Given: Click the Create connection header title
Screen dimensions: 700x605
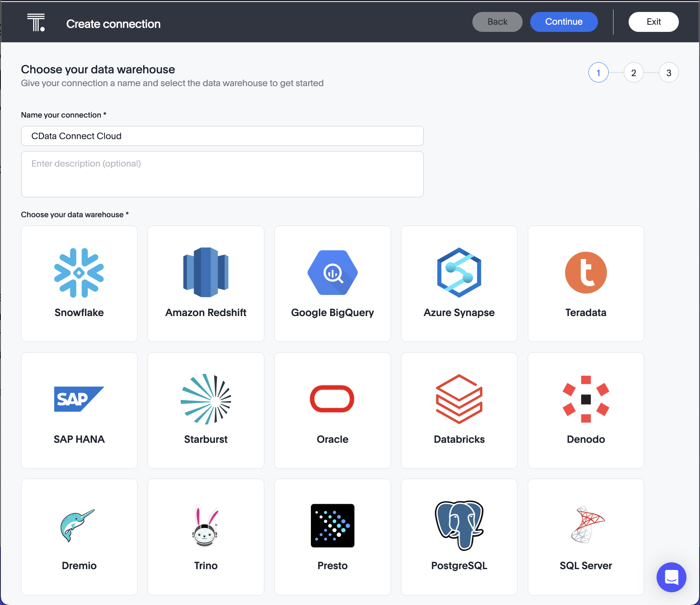Looking at the screenshot, I should 113,24.
